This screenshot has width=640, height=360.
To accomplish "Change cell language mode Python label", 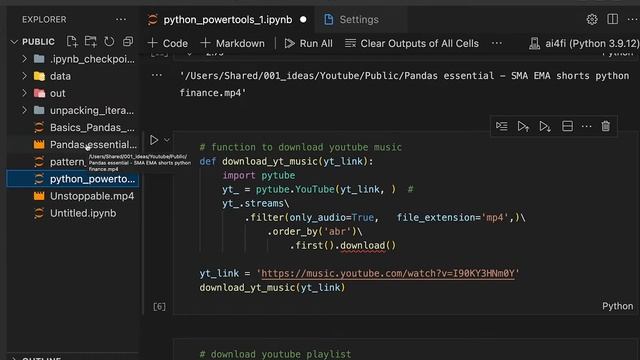I will pos(618,306).
